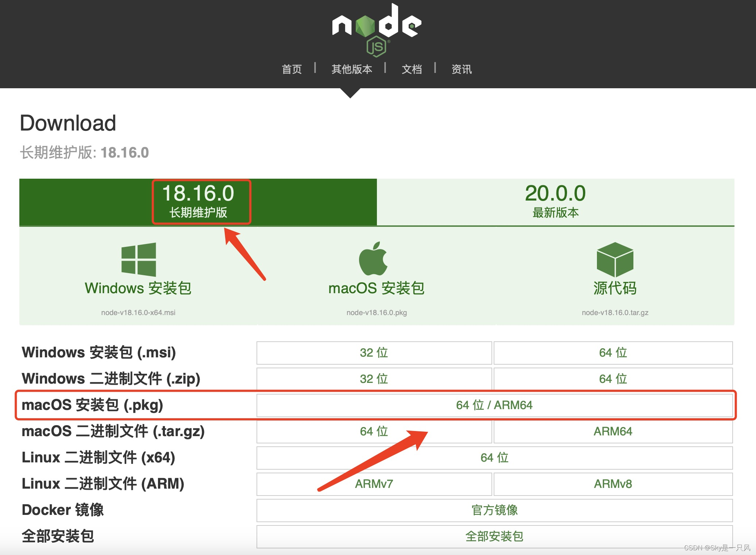This screenshot has height=555, width=756.
Task: Click the Windows 二进制文件 (.zip) row label
Action: 111,379
